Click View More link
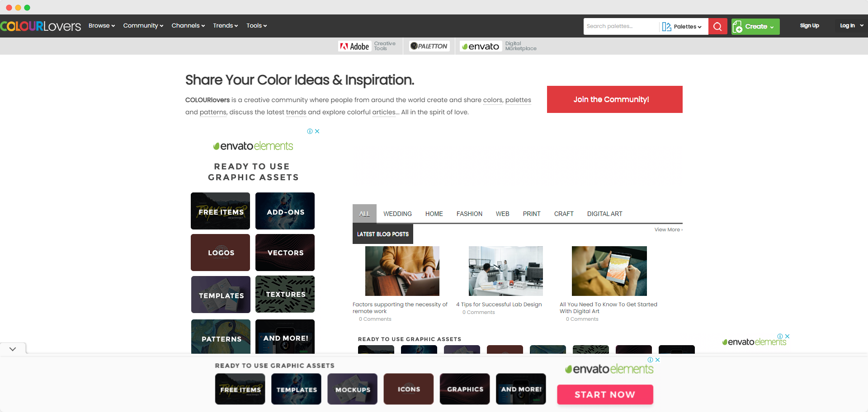The width and height of the screenshot is (868, 412). click(668, 229)
